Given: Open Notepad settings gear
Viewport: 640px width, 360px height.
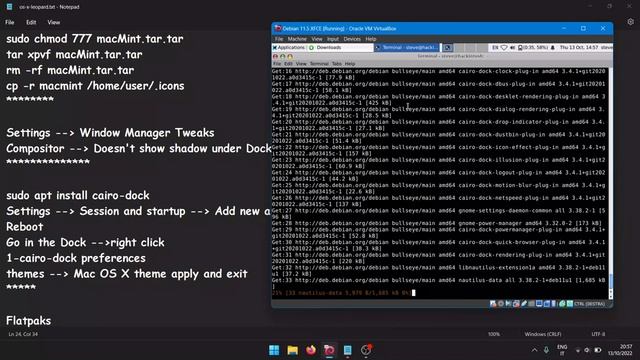Looking at the screenshot, I should tap(630, 22).
